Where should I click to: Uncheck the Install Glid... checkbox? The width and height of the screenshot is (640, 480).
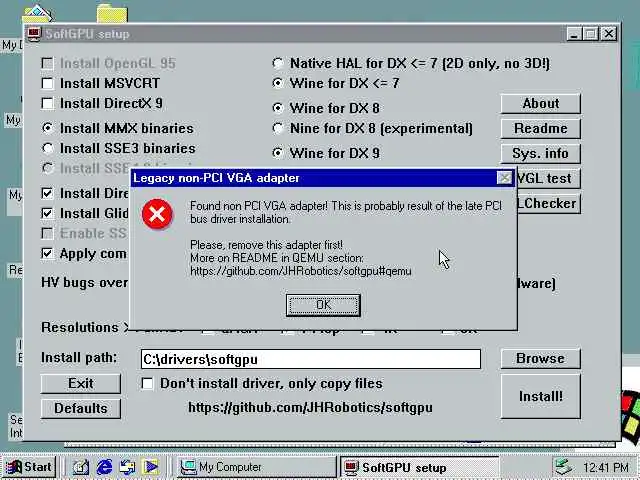coord(47,213)
